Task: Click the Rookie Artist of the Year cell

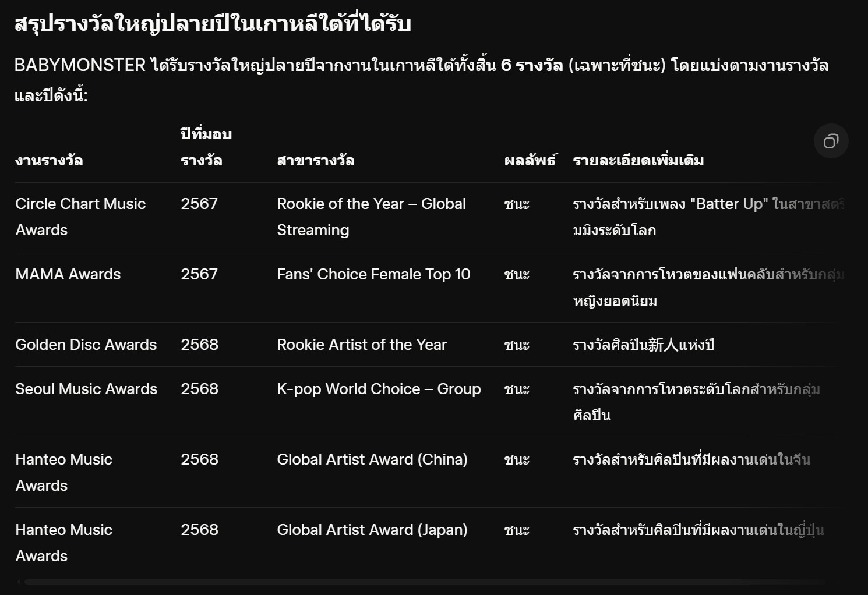Action: [362, 345]
